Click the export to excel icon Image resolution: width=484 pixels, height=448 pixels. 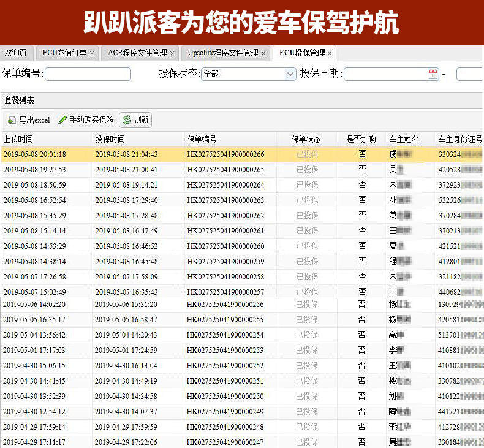click(12, 120)
